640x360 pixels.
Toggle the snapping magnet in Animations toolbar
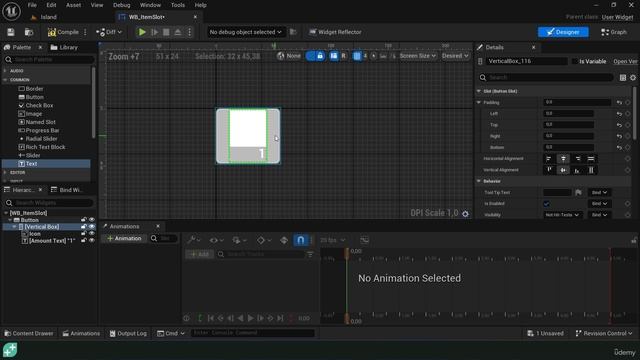coord(300,240)
